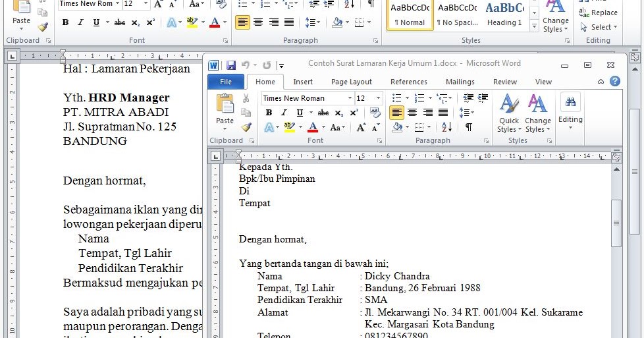
Task: Toggle Bold in the front window
Action: (x=269, y=113)
